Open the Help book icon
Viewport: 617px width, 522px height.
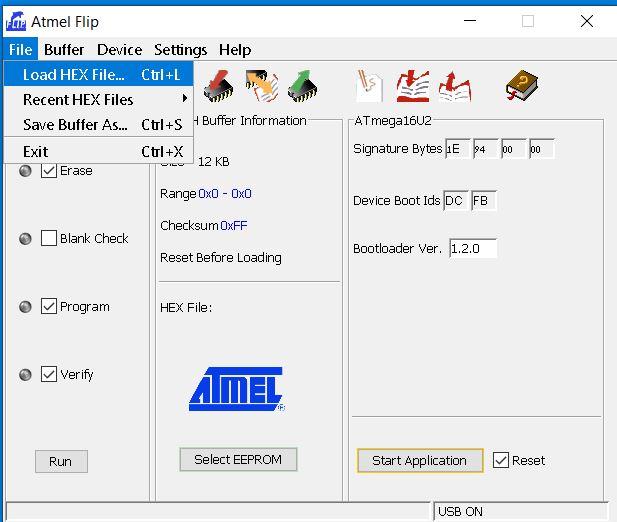pos(522,85)
